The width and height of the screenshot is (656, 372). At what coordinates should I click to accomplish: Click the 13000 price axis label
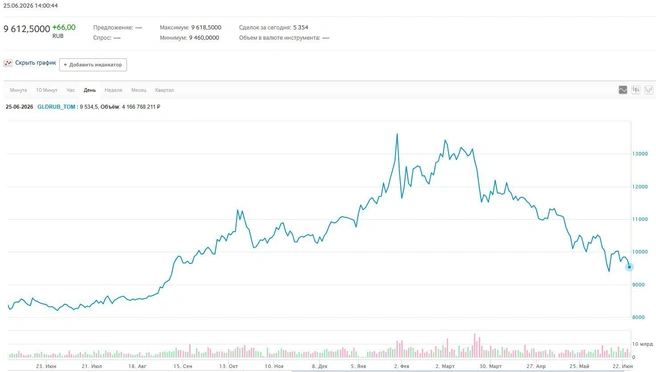(x=640, y=154)
